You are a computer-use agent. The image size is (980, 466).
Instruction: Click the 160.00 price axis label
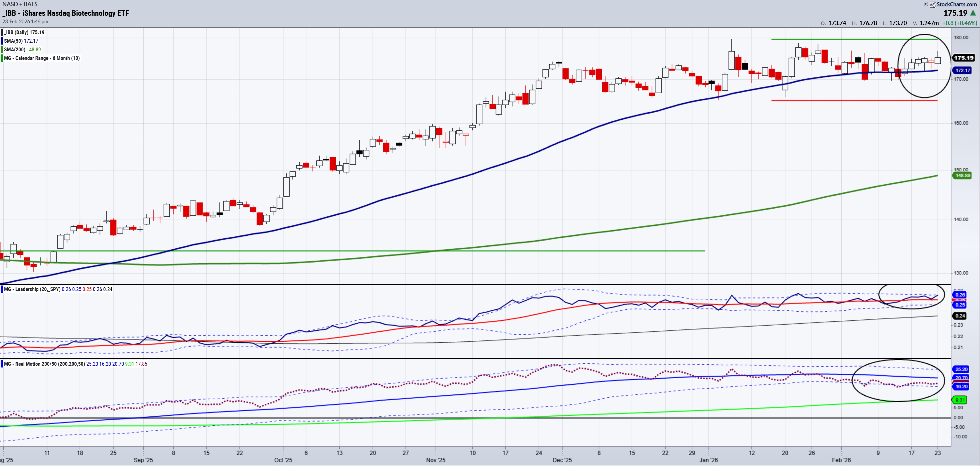click(961, 123)
